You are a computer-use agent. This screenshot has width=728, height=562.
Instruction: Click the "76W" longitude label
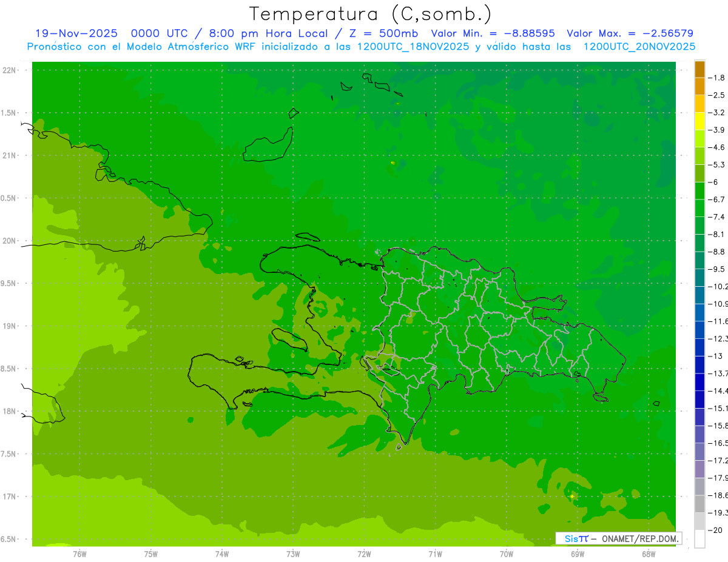click(79, 553)
